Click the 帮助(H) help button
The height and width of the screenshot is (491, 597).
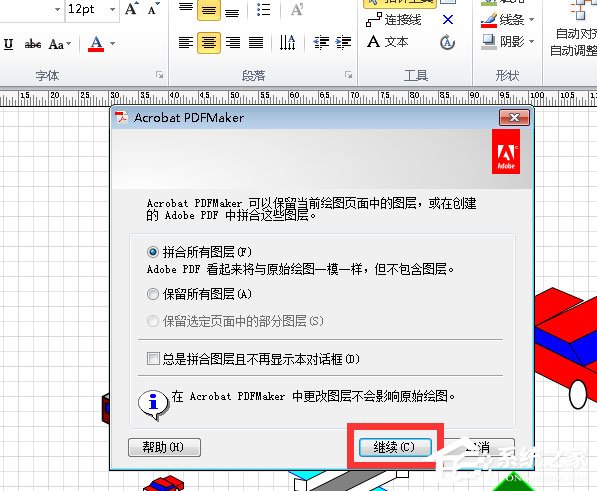click(x=164, y=447)
